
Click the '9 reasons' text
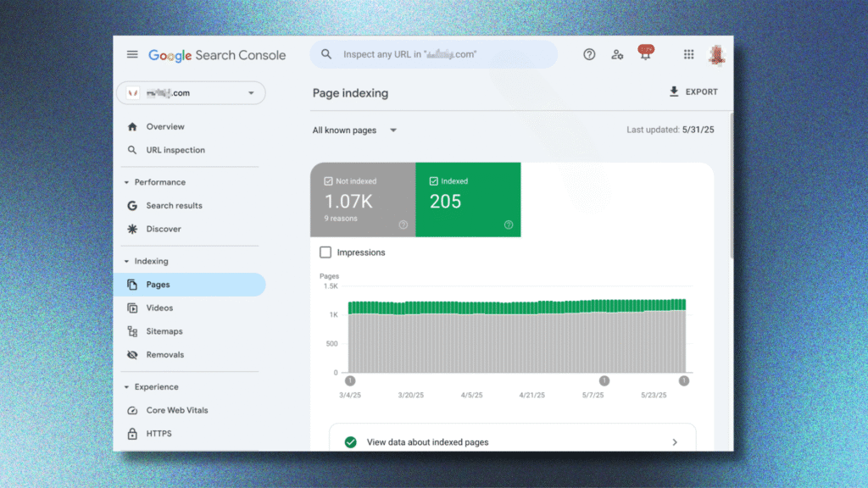click(x=341, y=219)
